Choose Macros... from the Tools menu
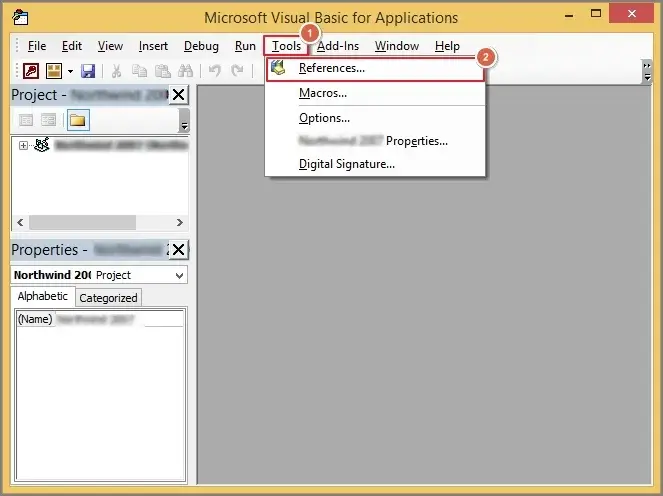 (x=375, y=93)
